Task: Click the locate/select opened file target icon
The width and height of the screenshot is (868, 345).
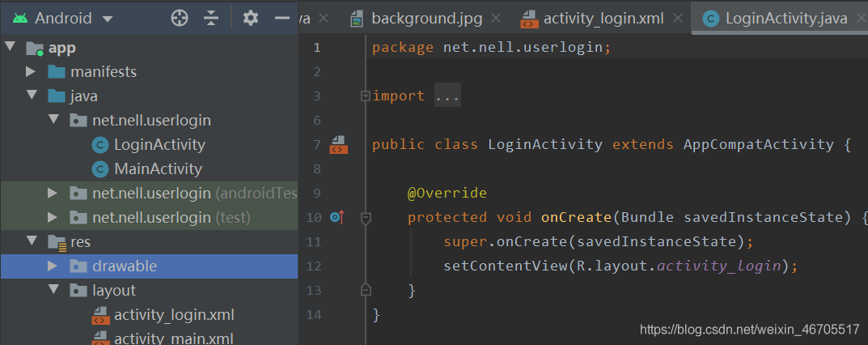Action: coord(180,19)
